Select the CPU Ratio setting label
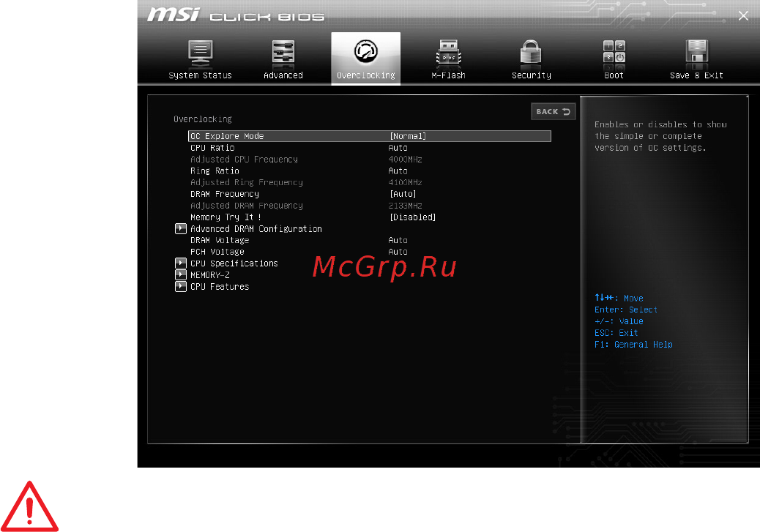The width and height of the screenshot is (760, 532). click(x=212, y=148)
